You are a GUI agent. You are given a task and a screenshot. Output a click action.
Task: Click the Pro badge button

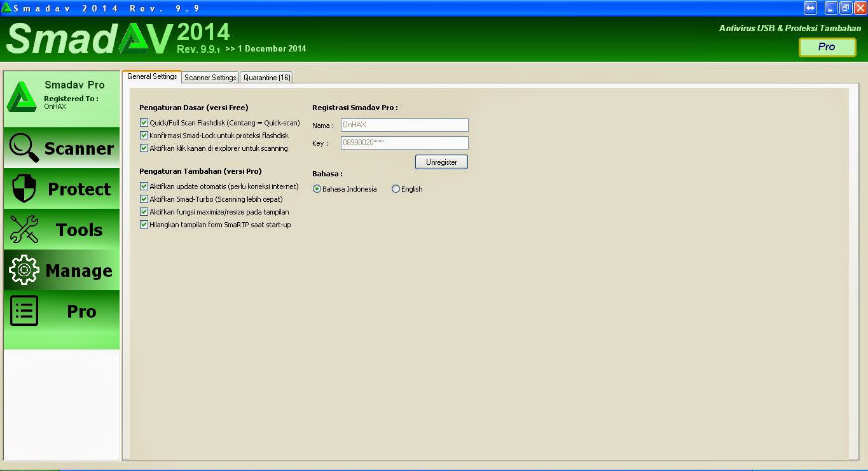click(827, 47)
